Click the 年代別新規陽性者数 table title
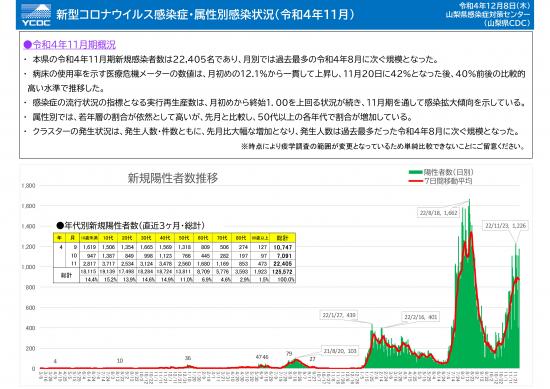 click(x=130, y=226)
